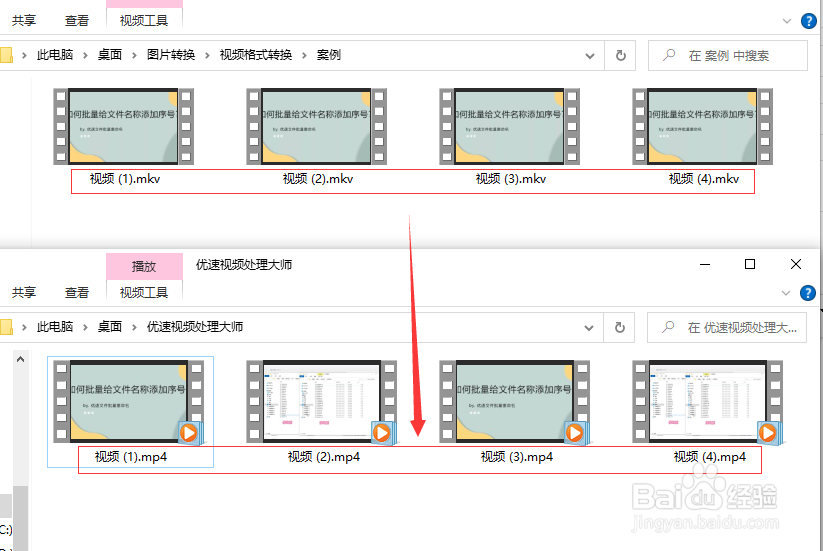This screenshot has width=823, height=551.
Task: Click 案例 breadcrumb in address bar
Action: [x=329, y=55]
